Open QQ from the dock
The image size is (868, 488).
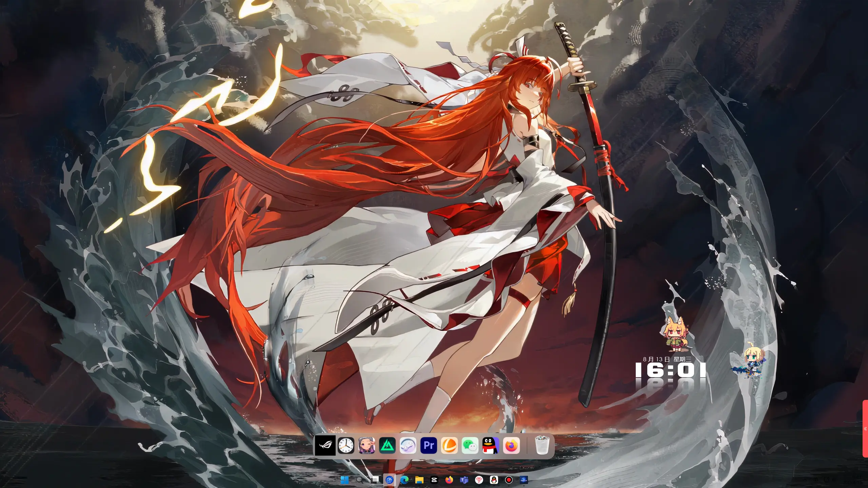point(490,446)
